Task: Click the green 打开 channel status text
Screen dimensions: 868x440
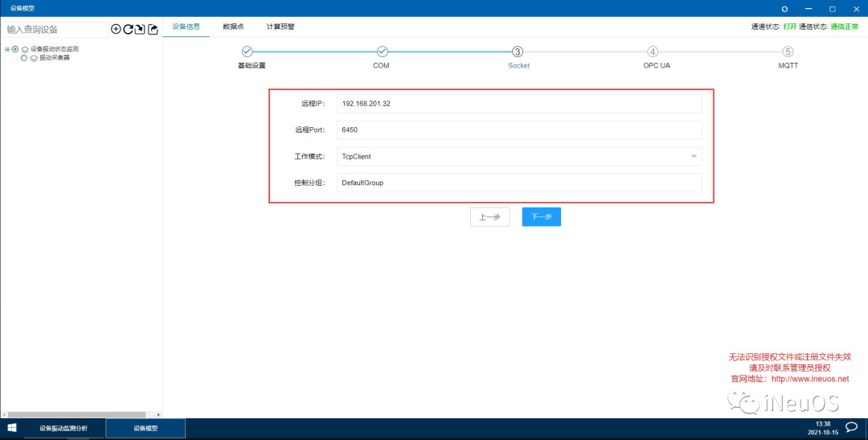Action: tap(790, 27)
